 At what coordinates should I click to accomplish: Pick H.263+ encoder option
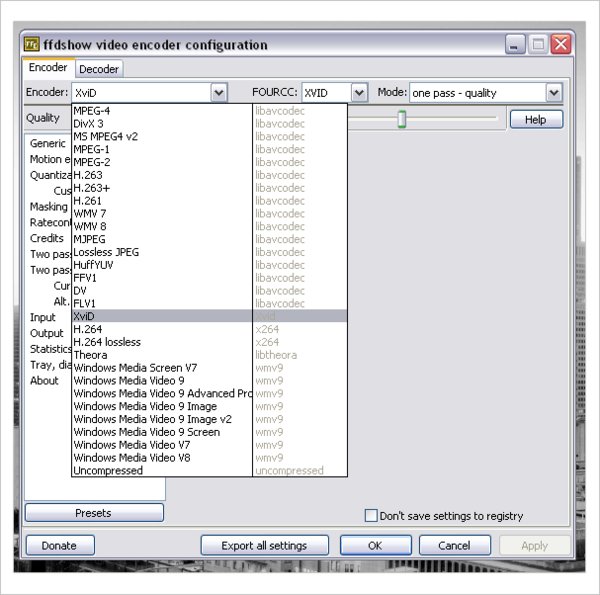coord(209,188)
